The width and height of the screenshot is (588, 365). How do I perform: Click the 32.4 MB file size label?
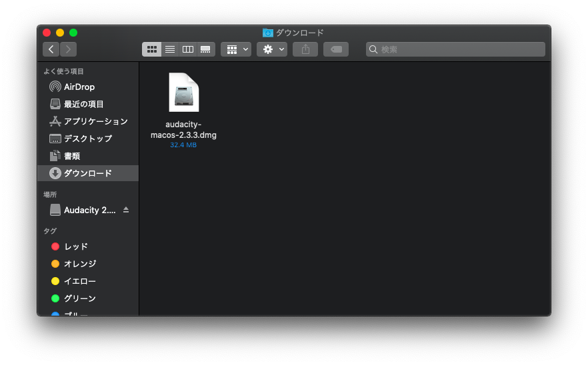(x=183, y=145)
